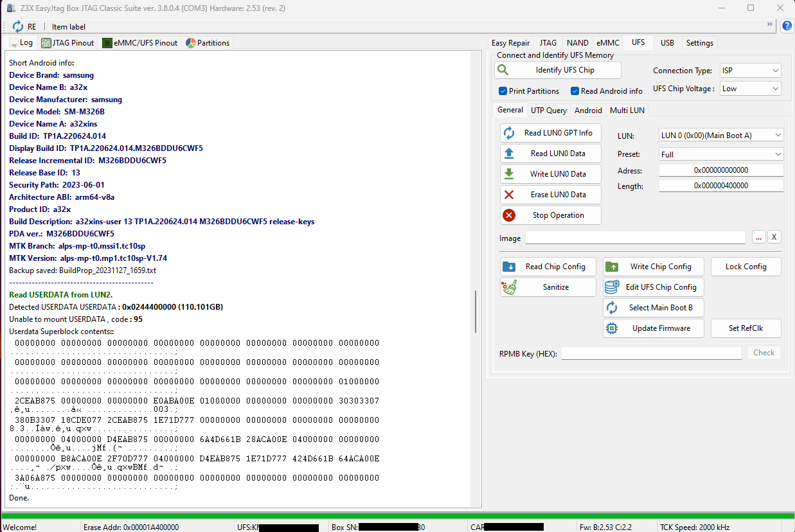Click the Done. log line
This screenshot has height=532, width=795.
point(19,498)
